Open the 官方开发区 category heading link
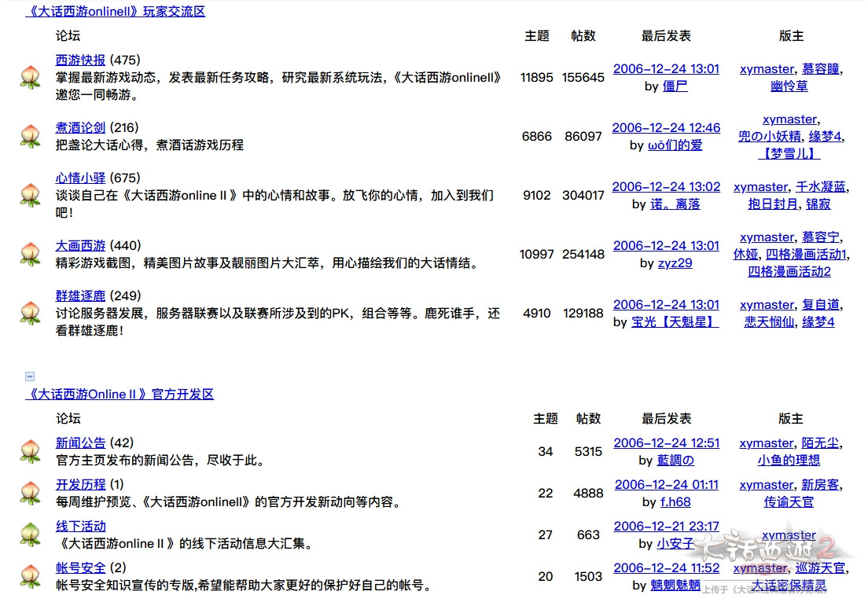This screenshot has height=606, width=868. pyautogui.click(x=120, y=394)
